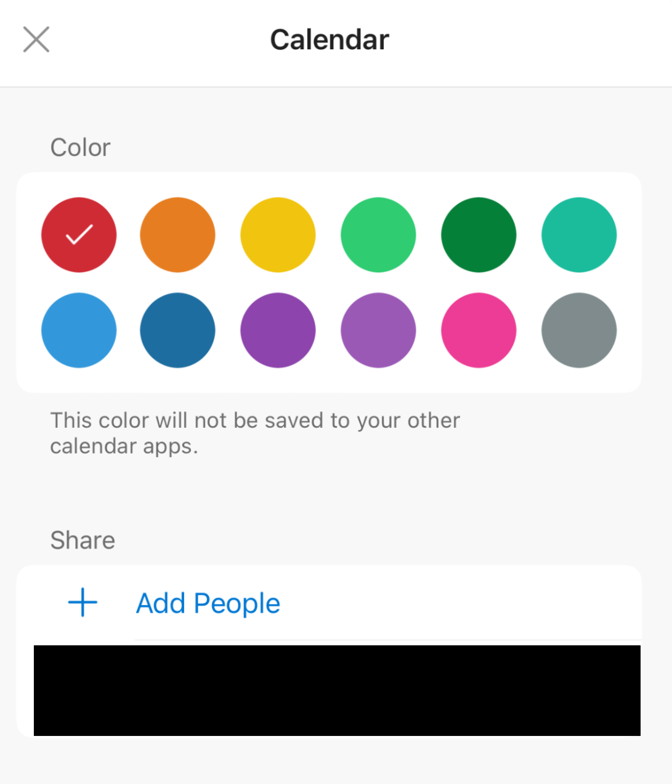Choose the dark green calendar color
The height and width of the screenshot is (784, 672).
[479, 235]
